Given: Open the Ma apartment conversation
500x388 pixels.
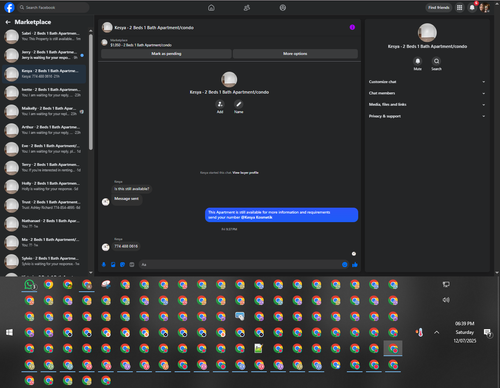Looking at the screenshot, I should point(44,242).
